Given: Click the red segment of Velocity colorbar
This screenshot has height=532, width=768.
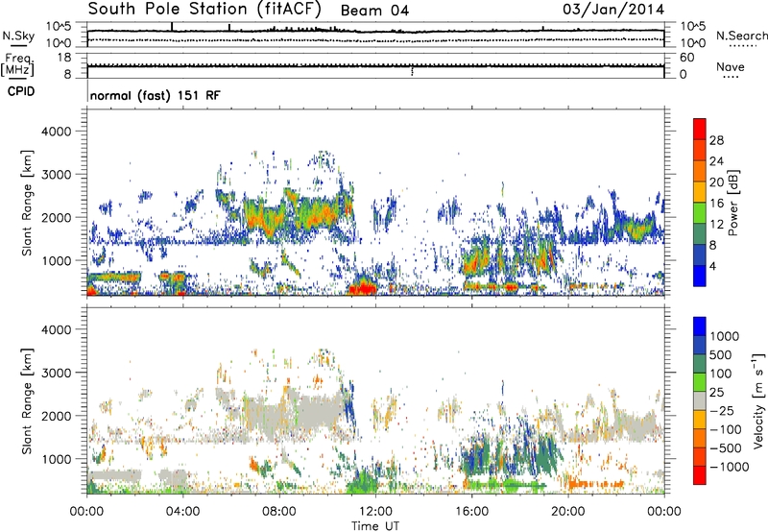Looking at the screenshot, I should 700,475.
